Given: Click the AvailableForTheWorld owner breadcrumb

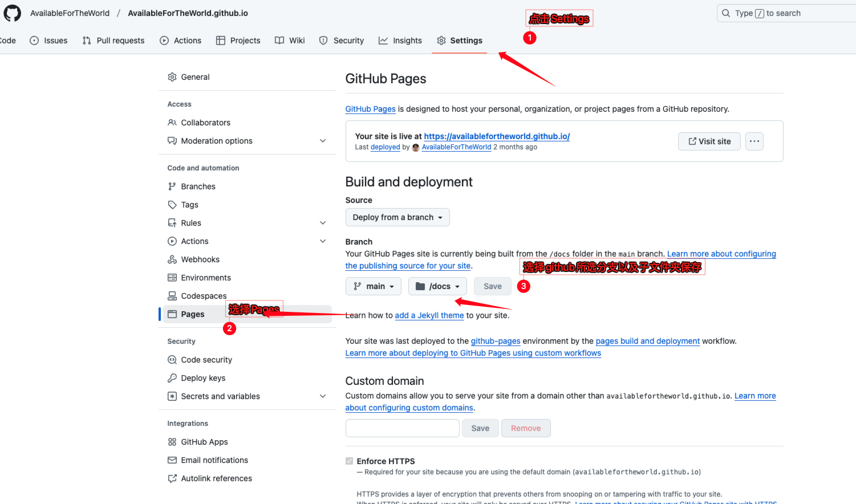Looking at the screenshot, I should click(x=70, y=13).
